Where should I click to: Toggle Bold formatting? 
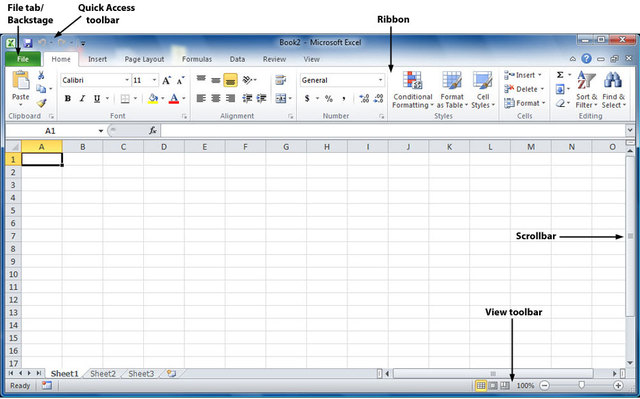coord(68,98)
